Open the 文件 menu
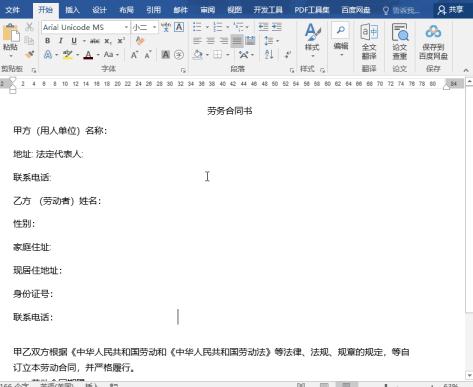Screen dimensions: 473x387 (x=12, y=10)
